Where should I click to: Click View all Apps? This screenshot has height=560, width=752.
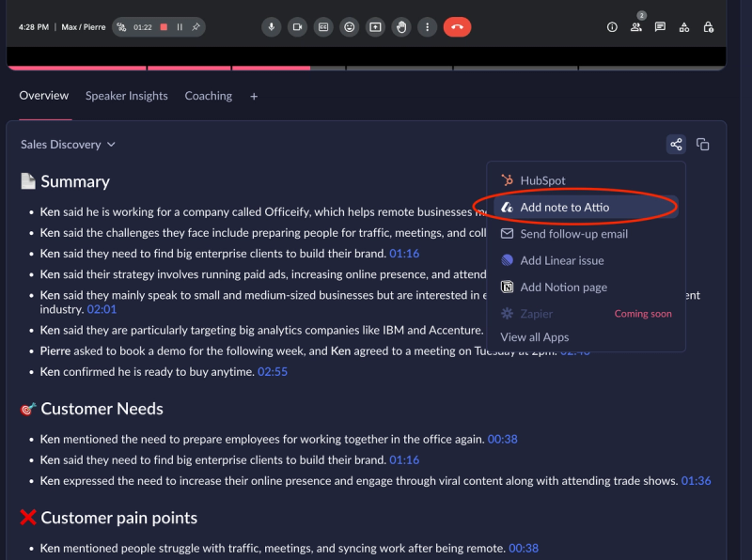coord(535,337)
